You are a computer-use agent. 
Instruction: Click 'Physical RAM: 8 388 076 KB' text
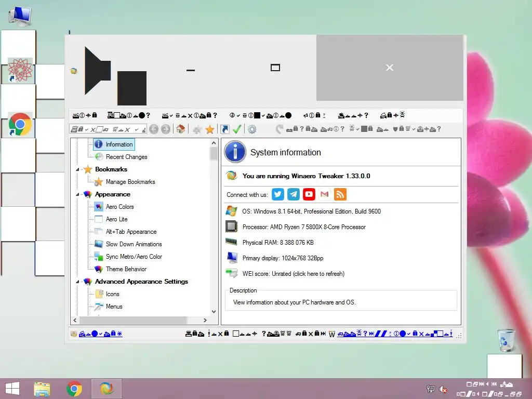coord(278,243)
